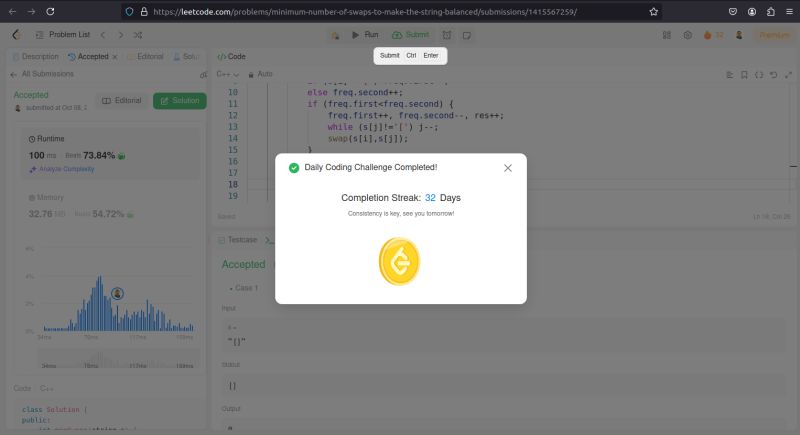Open the browser account icon
The width and height of the screenshot is (800, 435).
tap(752, 12)
